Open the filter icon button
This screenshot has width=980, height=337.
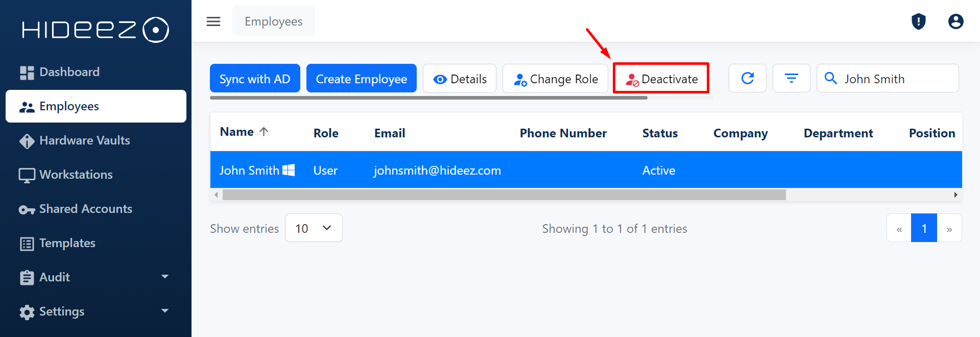[x=791, y=78]
